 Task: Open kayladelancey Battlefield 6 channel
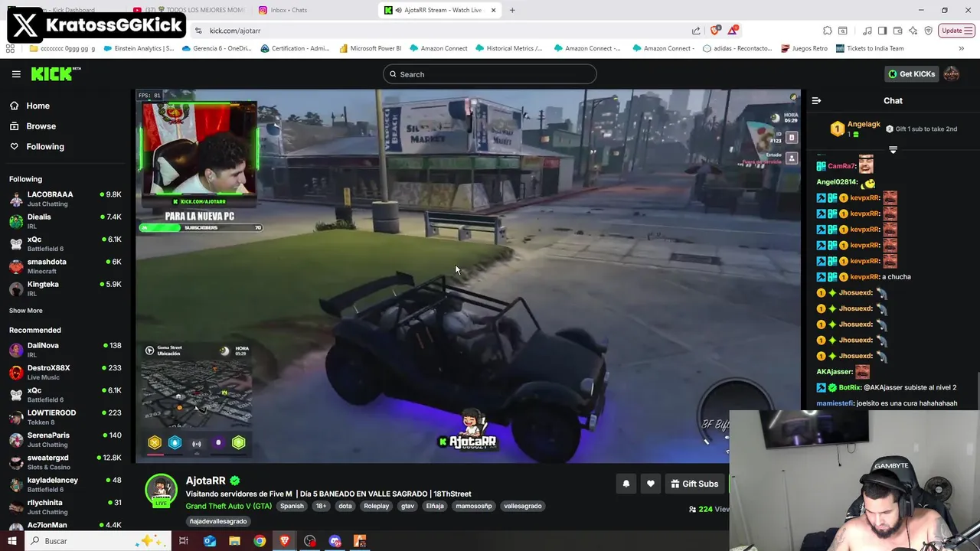[x=65, y=484]
